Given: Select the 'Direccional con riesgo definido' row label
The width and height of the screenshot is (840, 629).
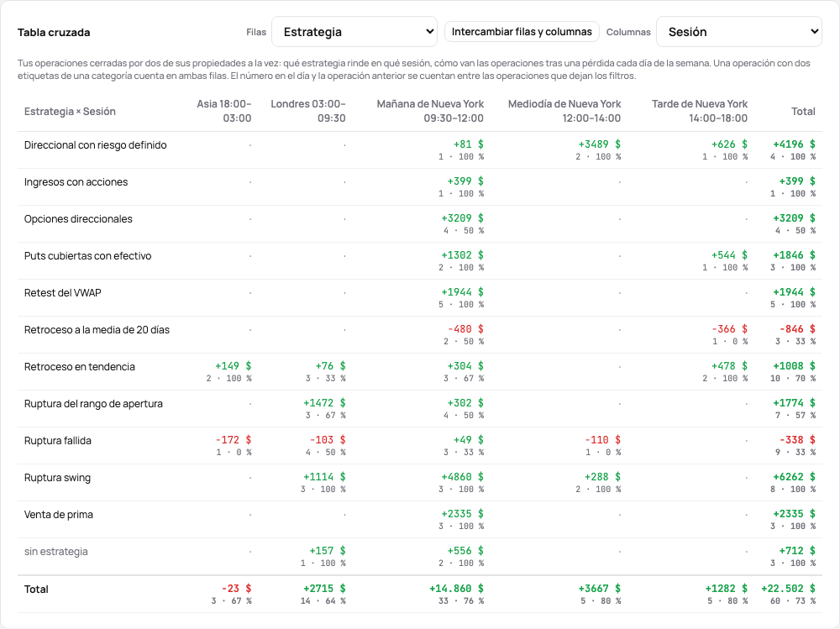Looking at the screenshot, I should [x=96, y=145].
